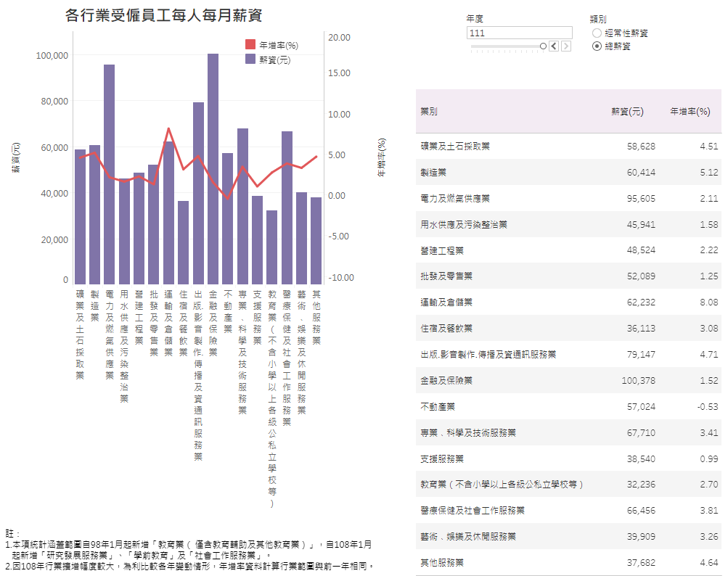Click the 其他服務業 bar in chart
The width and height of the screenshot is (728, 576).
316,241
